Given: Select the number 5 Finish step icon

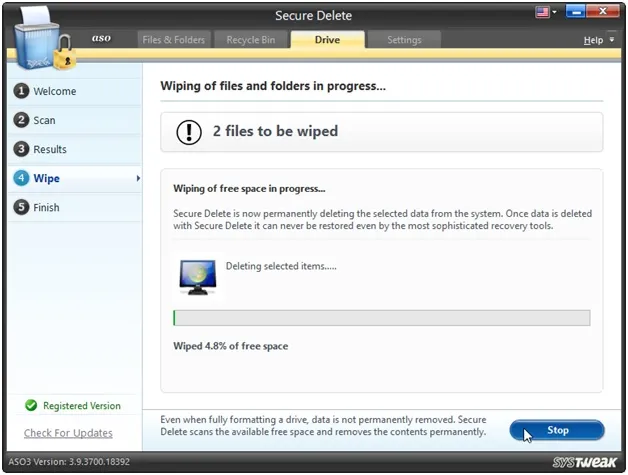Looking at the screenshot, I should point(21,207).
